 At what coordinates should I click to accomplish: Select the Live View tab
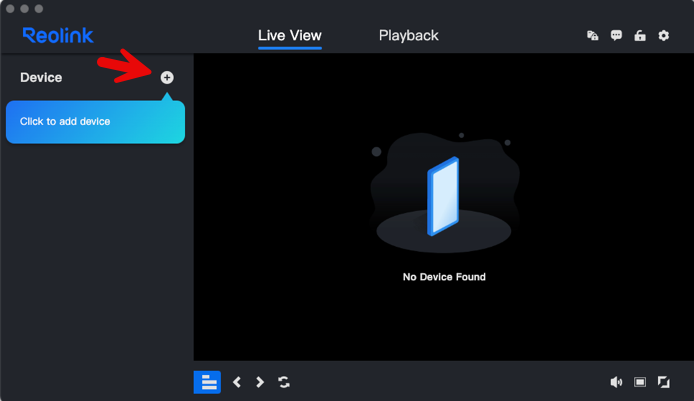290,36
